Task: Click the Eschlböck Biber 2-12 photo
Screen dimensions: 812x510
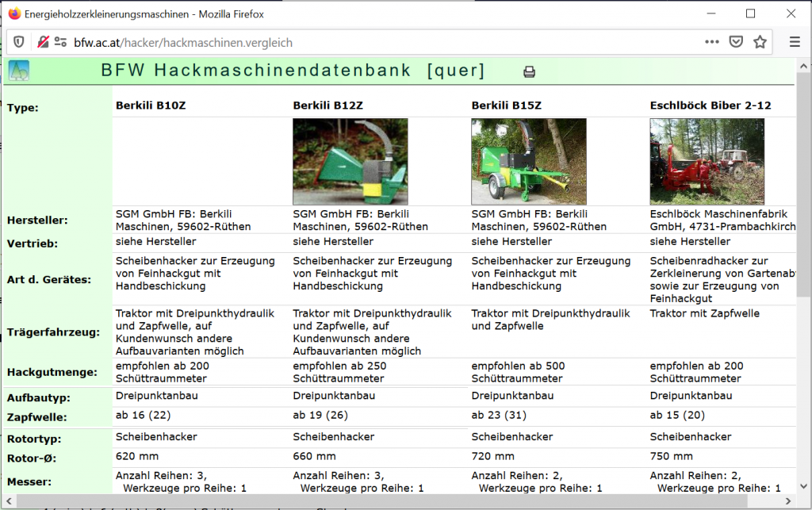Action: point(707,162)
